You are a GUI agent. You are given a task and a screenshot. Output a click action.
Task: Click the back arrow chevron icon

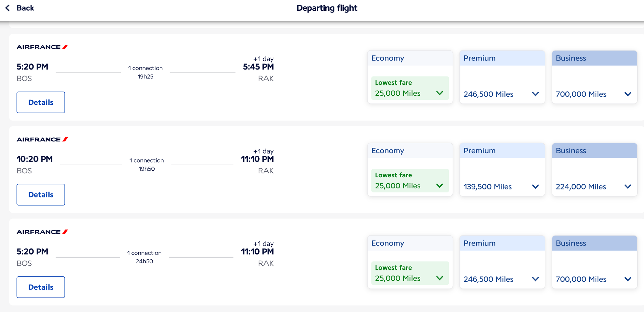point(7,8)
